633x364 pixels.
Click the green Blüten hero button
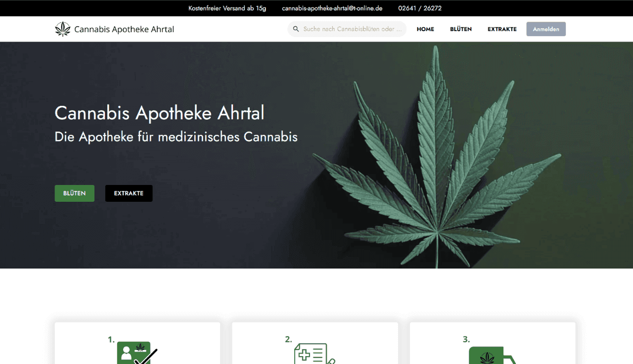[74, 193]
